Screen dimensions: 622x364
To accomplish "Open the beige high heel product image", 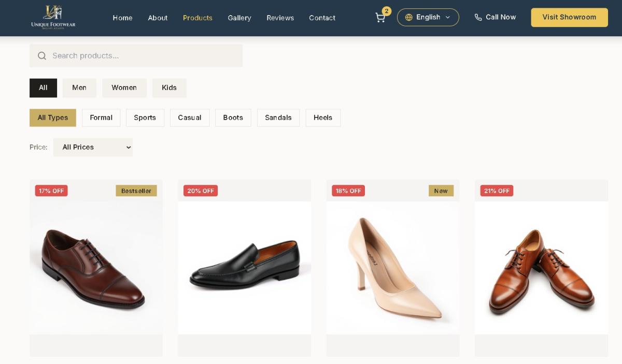I will (x=392, y=268).
